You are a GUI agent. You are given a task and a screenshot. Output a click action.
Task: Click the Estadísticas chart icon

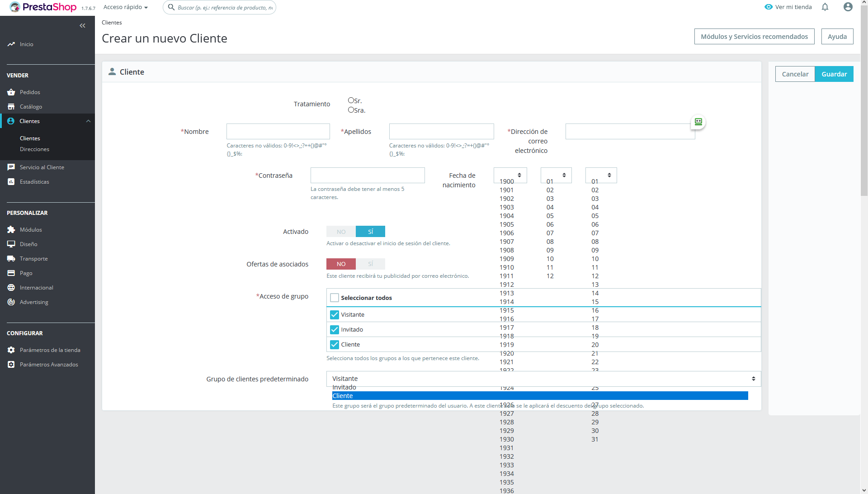(11, 182)
